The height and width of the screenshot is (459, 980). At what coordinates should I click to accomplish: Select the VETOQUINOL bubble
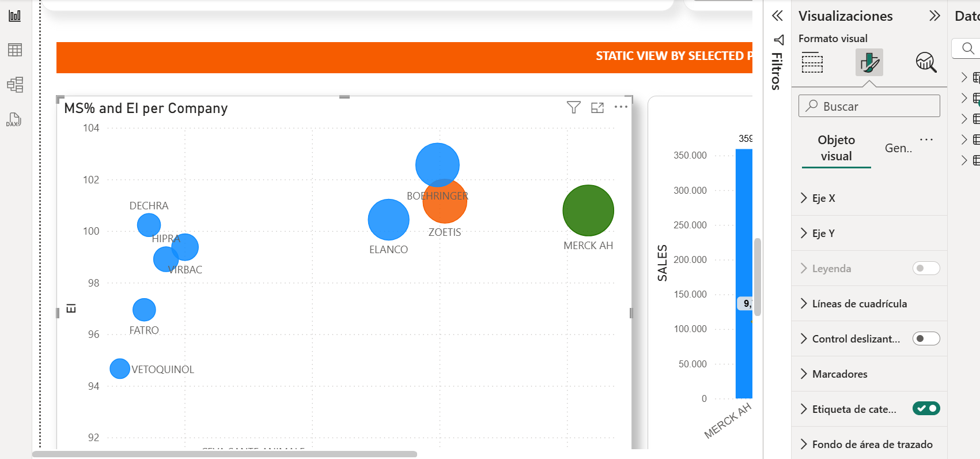[x=120, y=368]
